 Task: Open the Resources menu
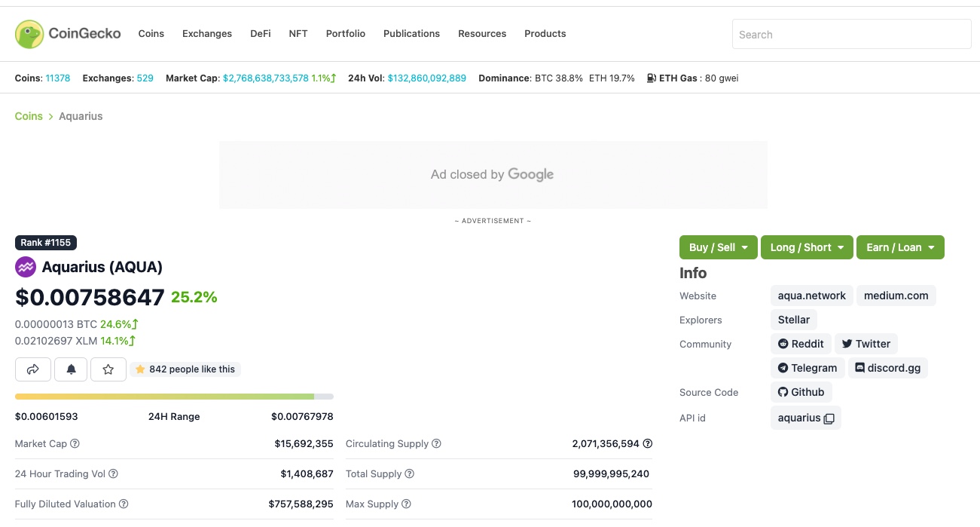pos(482,34)
